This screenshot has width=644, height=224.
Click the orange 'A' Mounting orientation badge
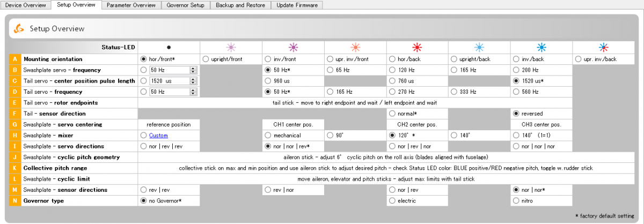click(14, 59)
